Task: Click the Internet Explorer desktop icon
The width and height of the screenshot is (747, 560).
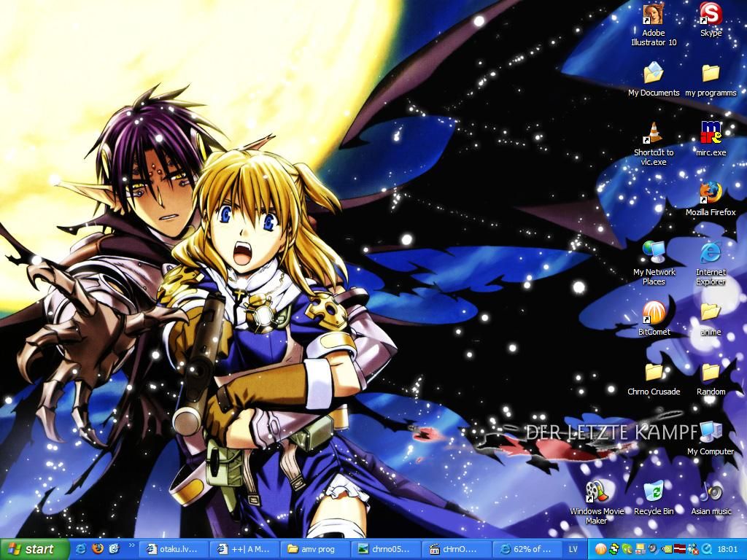Action: 711,263
